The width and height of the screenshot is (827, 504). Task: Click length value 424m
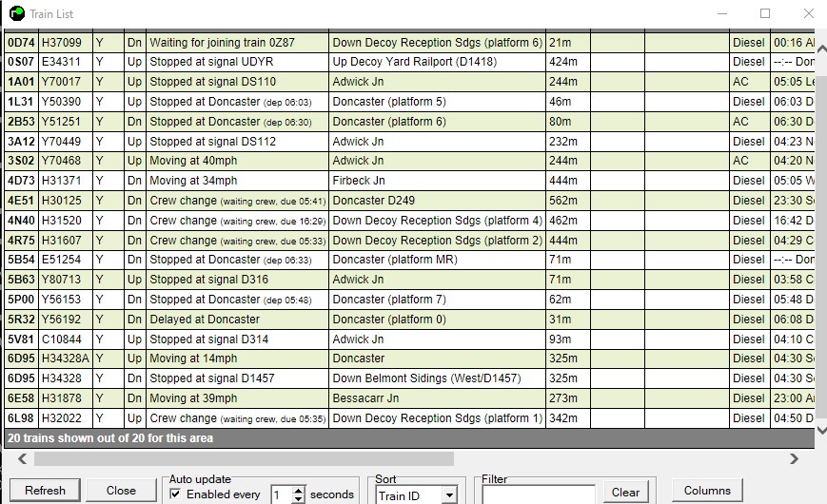click(x=563, y=62)
